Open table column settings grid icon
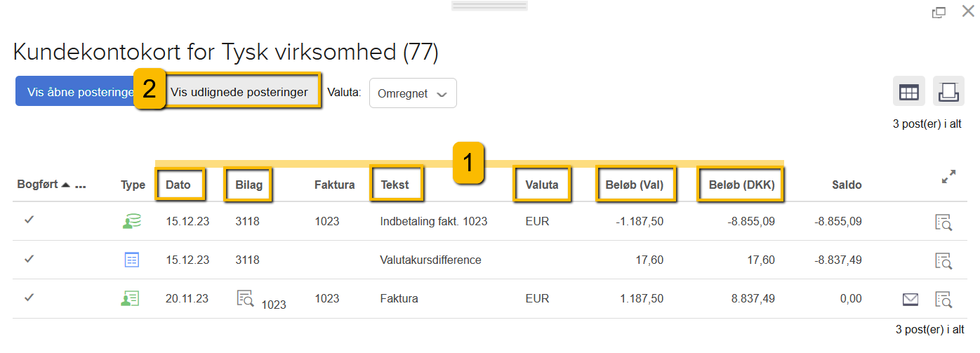 [x=908, y=92]
